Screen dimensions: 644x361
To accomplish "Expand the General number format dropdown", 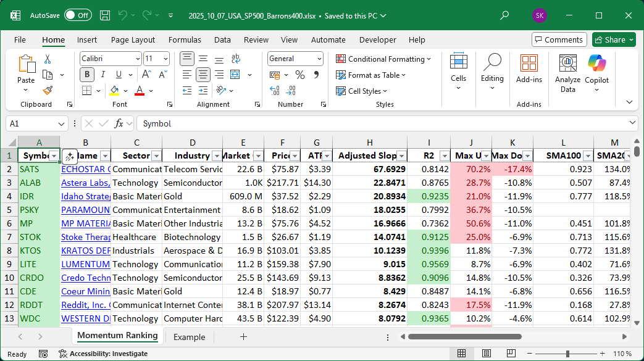I will pos(319,59).
